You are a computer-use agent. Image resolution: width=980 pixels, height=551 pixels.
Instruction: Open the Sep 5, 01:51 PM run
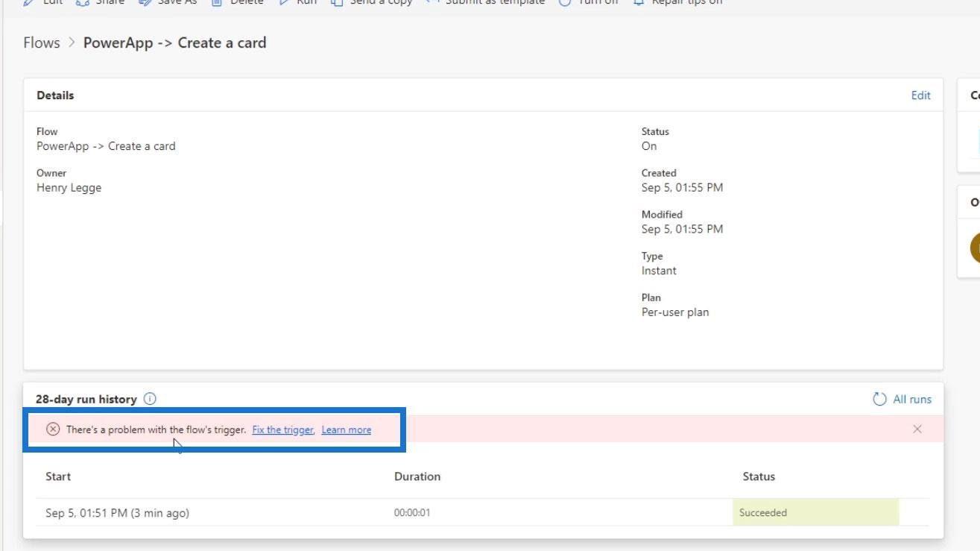[117, 512]
